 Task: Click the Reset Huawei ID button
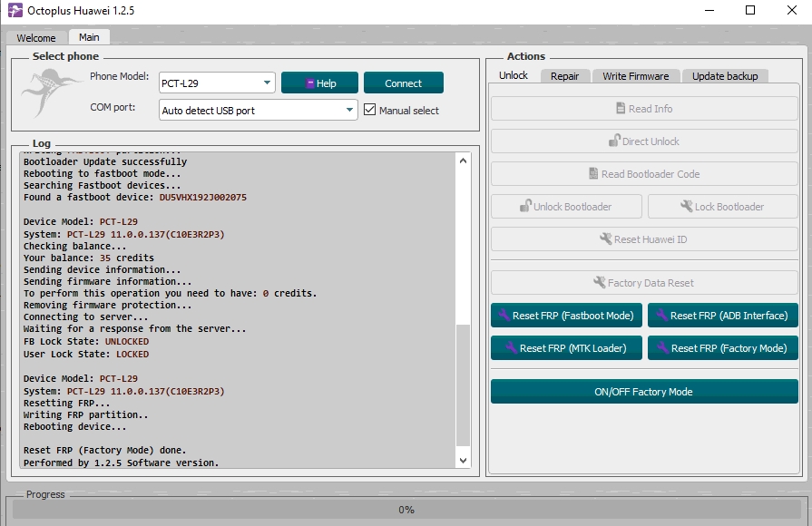(644, 239)
